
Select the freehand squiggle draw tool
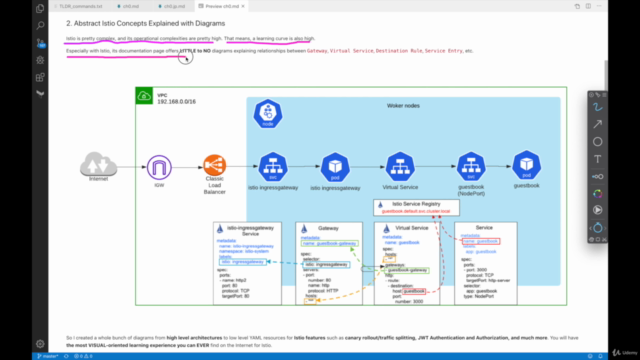(x=598, y=107)
